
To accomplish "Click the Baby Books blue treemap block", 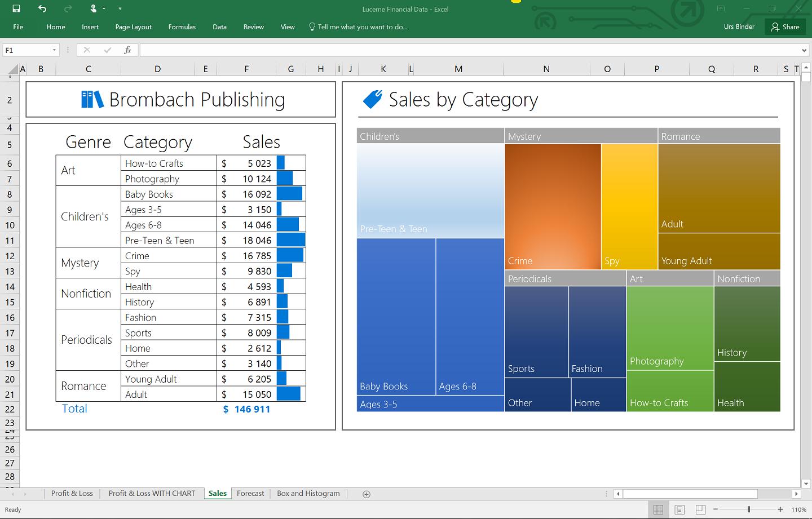I will coord(396,316).
